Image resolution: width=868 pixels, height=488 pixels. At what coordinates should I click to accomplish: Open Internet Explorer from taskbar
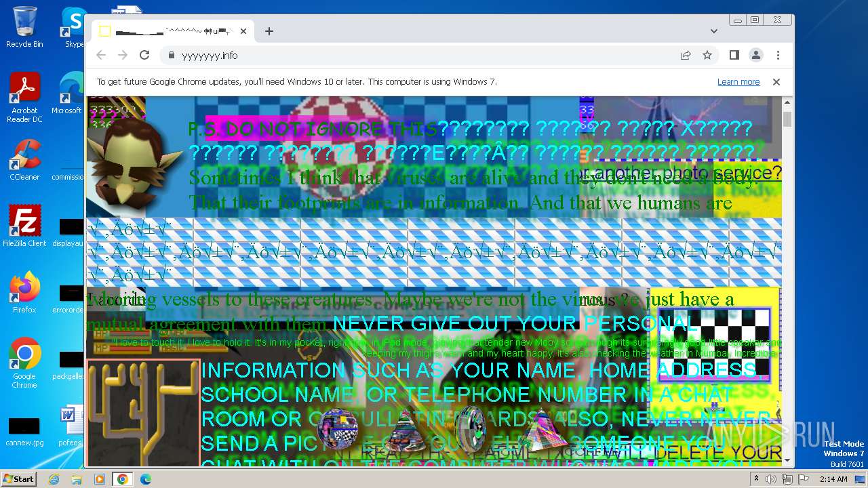pos(54,479)
